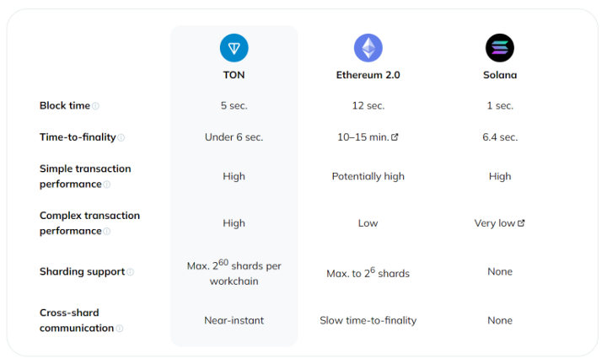This screenshot has width=607, height=364.
Task: Click the Ethereum 2.0 logo icon
Action: (368, 48)
